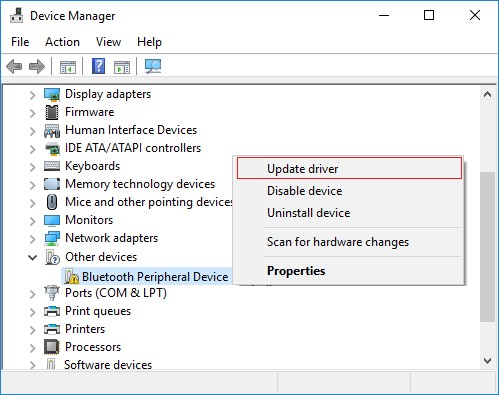This screenshot has width=499, height=395.
Task: Choose Update driver from context menu
Action: pyautogui.click(x=349, y=169)
